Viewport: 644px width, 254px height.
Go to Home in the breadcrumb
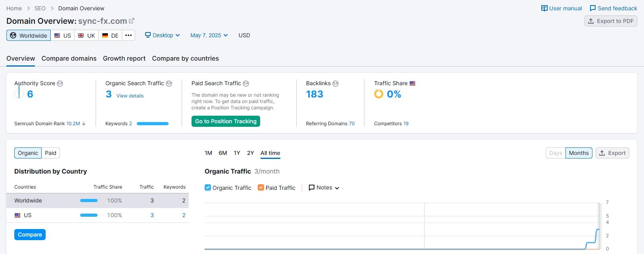coord(14,8)
